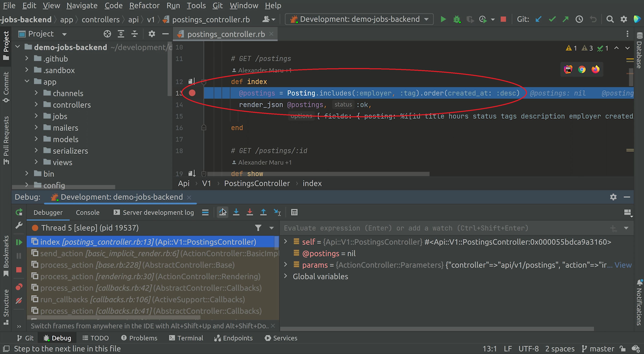
Task: Open the Refactor menu
Action: click(144, 5)
